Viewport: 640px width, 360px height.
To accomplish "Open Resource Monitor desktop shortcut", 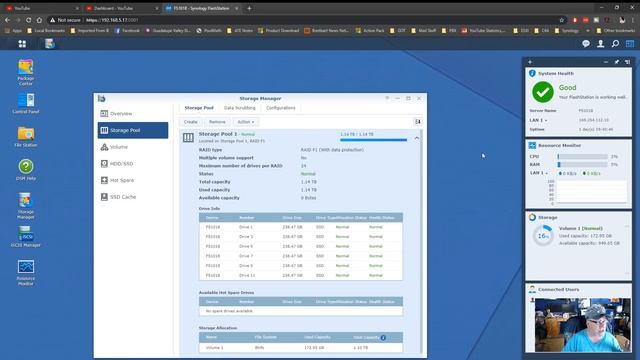I will pyautogui.click(x=26, y=273).
